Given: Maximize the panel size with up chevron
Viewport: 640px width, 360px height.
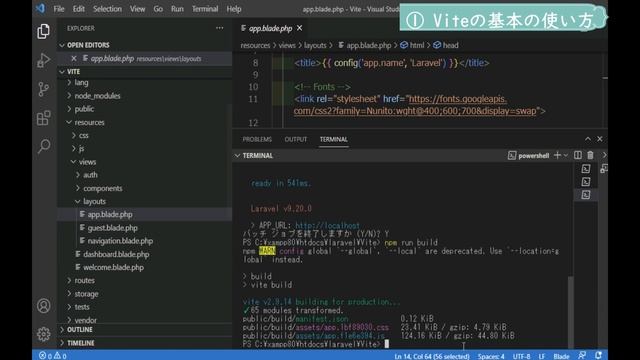Looking at the screenshot, I should pyautogui.click(x=588, y=139).
